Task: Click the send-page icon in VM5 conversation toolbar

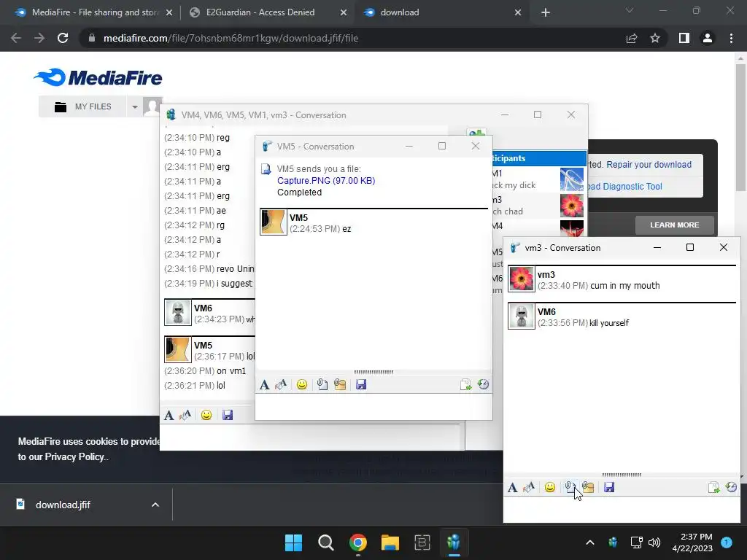Action: tap(465, 385)
